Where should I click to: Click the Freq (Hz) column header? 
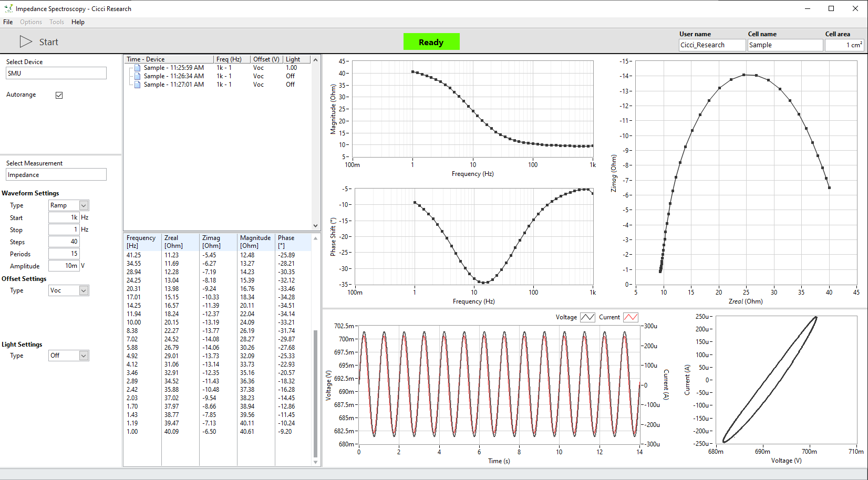pyautogui.click(x=232, y=59)
